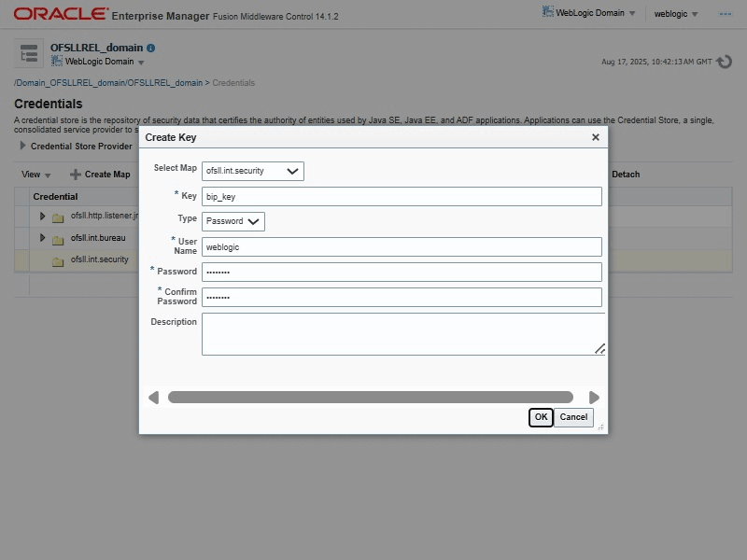This screenshot has width=747, height=560.
Task: Select the ofsll.int.security row
Action: coord(373,260)
